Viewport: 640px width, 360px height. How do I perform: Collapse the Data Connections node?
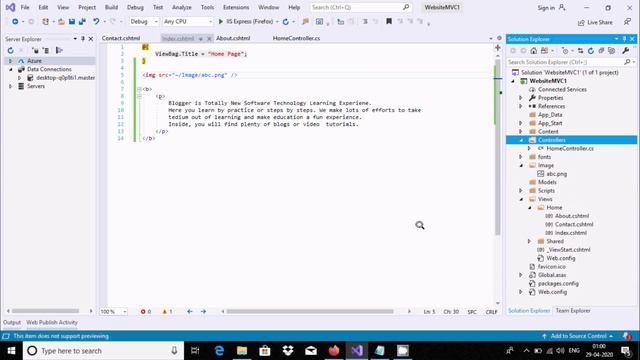pos(11,69)
